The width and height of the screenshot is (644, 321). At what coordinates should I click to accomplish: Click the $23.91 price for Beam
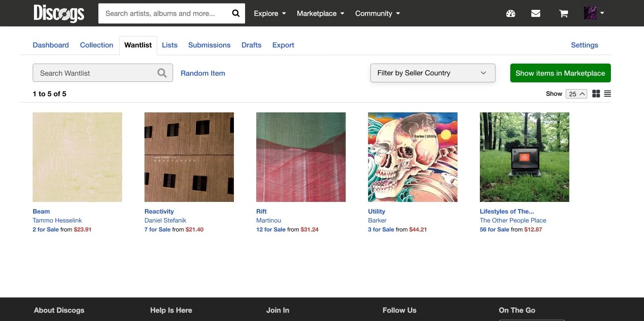pos(83,229)
